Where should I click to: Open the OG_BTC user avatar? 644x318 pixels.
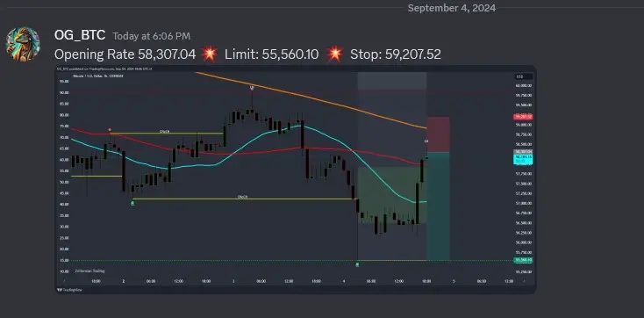coord(23,44)
